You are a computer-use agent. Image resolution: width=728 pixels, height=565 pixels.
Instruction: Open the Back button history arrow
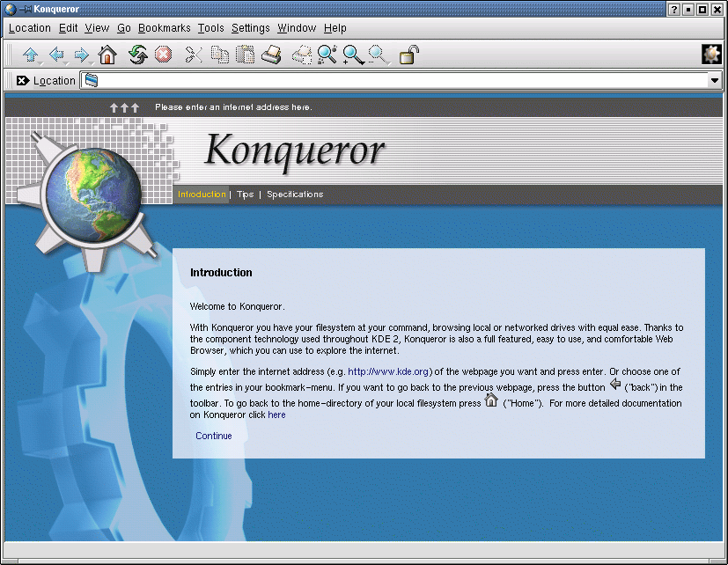(x=67, y=63)
